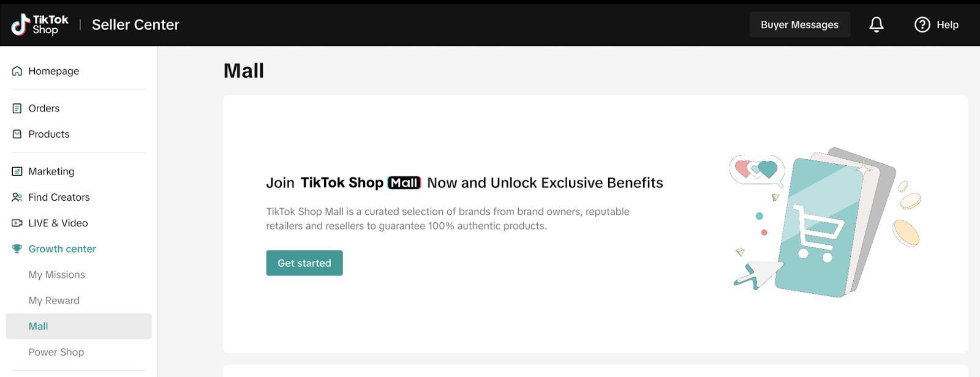Image resolution: width=980 pixels, height=377 pixels.
Task: Click the Mall badge in the banner headline
Action: [404, 182]
